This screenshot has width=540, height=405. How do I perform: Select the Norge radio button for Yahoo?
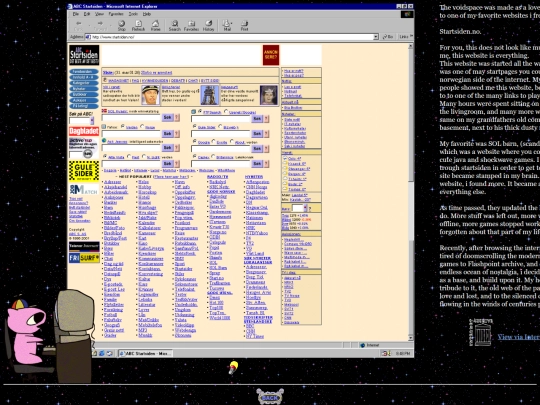pyautogui.click(x=142, y=127)
